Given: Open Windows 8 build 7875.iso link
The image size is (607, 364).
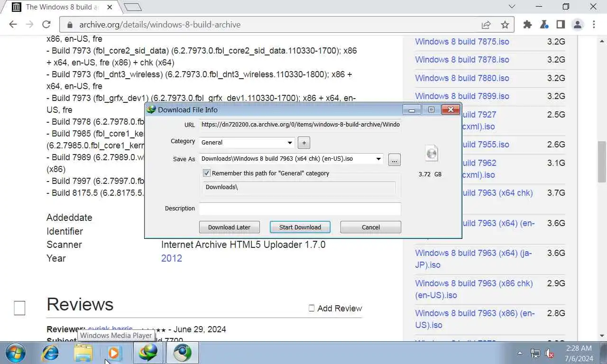Looking at the screenshot, I should point(462,42).
